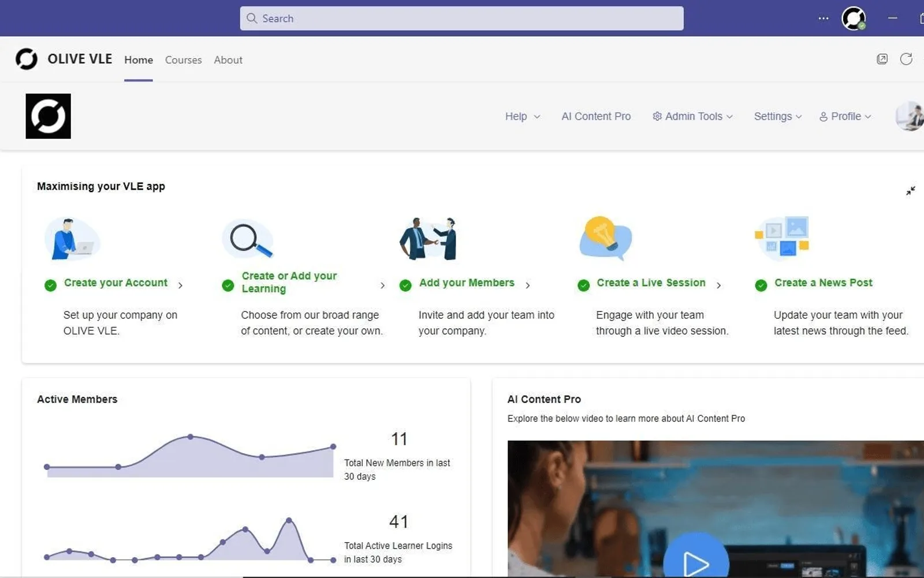Click in the Teams Search field
Screen dimensions: 924x578
pyautogui.click(x=461, y=18)
